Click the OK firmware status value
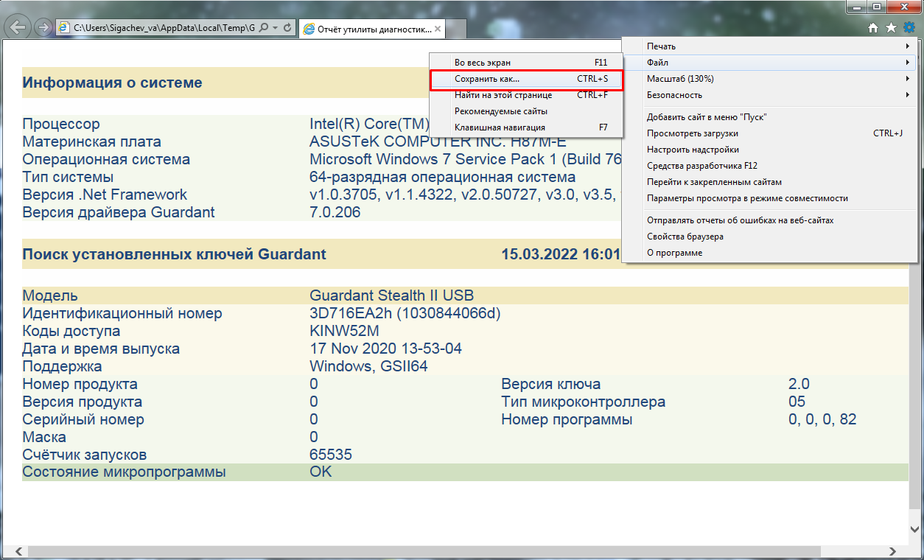The image size is (924, 560). pyautogui.click(x=321, y=472)
